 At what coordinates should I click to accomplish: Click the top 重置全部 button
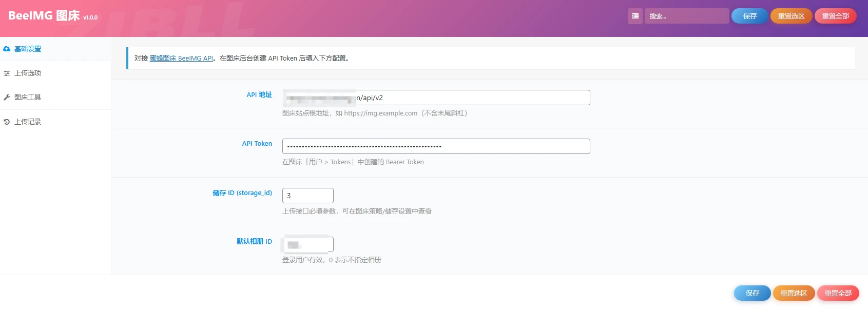(x=835, y=16)
